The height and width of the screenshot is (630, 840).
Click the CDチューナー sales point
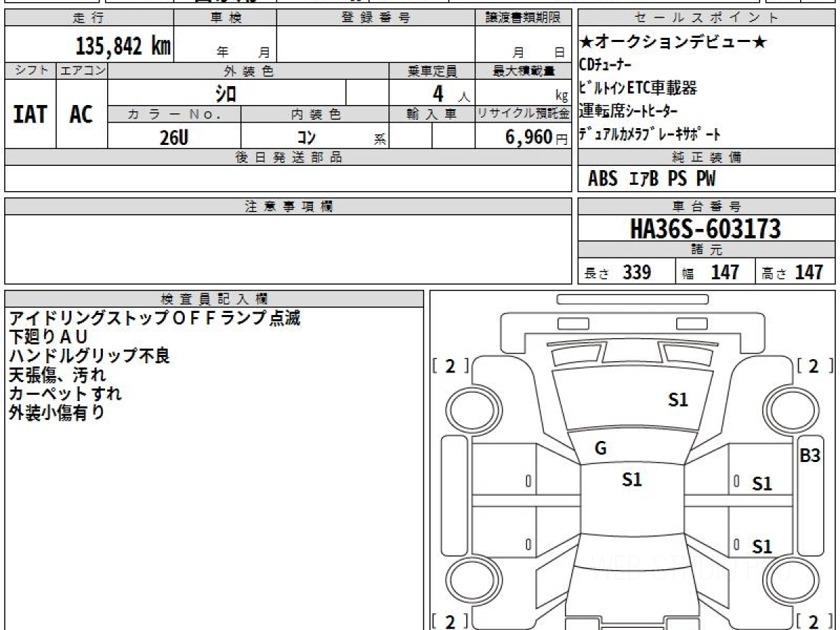[x=606, y=65]
